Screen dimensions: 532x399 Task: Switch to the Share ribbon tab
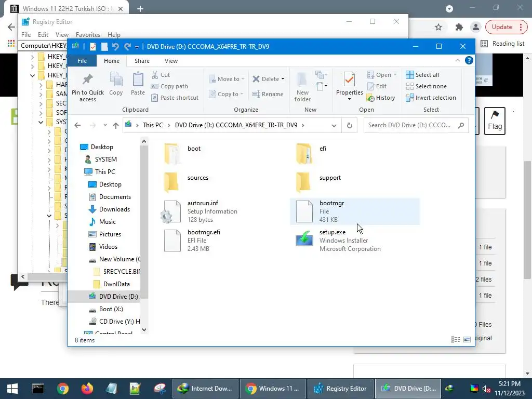coord(142,61)
